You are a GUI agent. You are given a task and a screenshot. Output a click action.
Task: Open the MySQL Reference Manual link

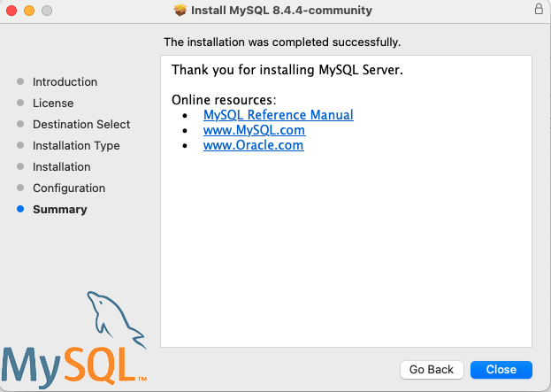pyautogui.click(x=278, y=115)
